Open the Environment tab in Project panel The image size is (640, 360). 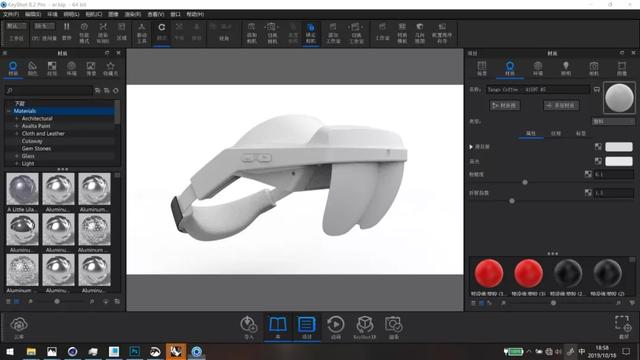point(538,68)
